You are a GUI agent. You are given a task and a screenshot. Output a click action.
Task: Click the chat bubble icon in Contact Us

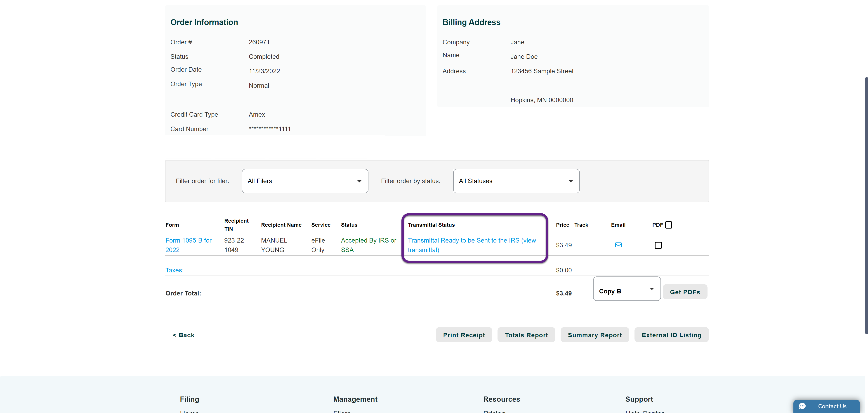802,406
